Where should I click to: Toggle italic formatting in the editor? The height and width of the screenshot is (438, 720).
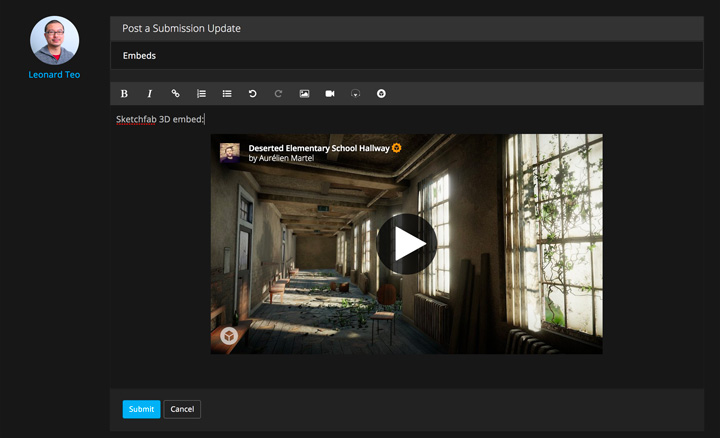[150, 94]
